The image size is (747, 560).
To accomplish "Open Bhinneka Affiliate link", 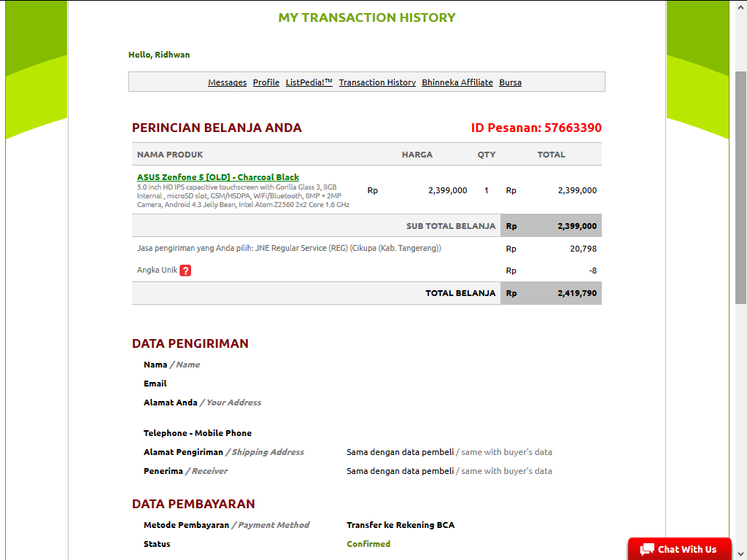I will click(x=457, y=82).
